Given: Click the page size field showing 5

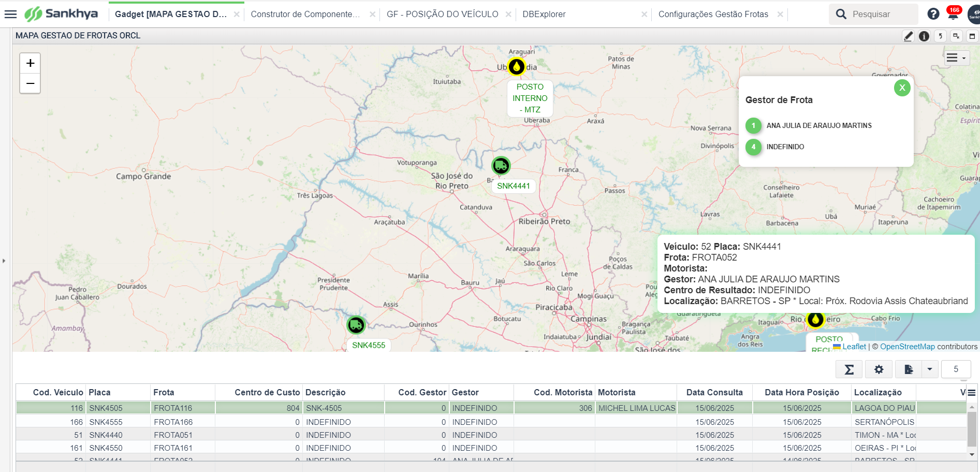Looking at the screenshot, I should pos(956,369).
